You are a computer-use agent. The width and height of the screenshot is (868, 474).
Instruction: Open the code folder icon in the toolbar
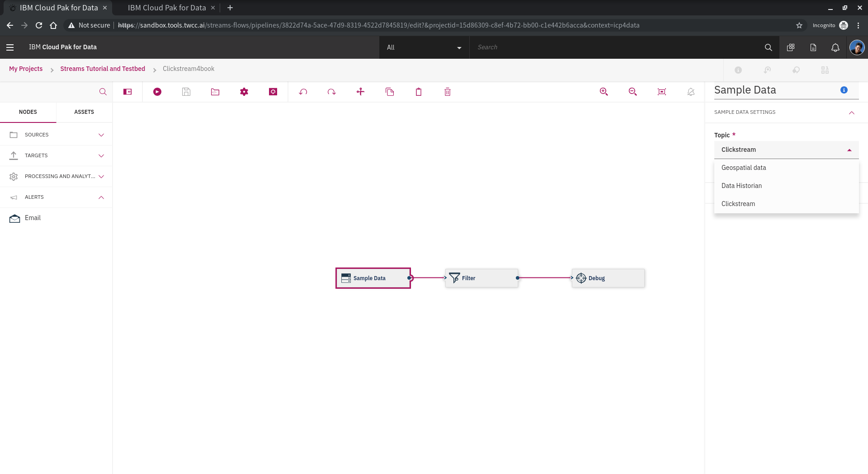tap(215, 92)
